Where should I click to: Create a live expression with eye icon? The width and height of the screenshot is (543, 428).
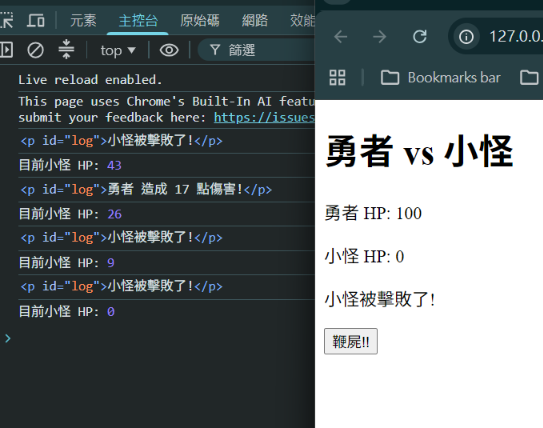pyautogui.click(x=169, y=50)
